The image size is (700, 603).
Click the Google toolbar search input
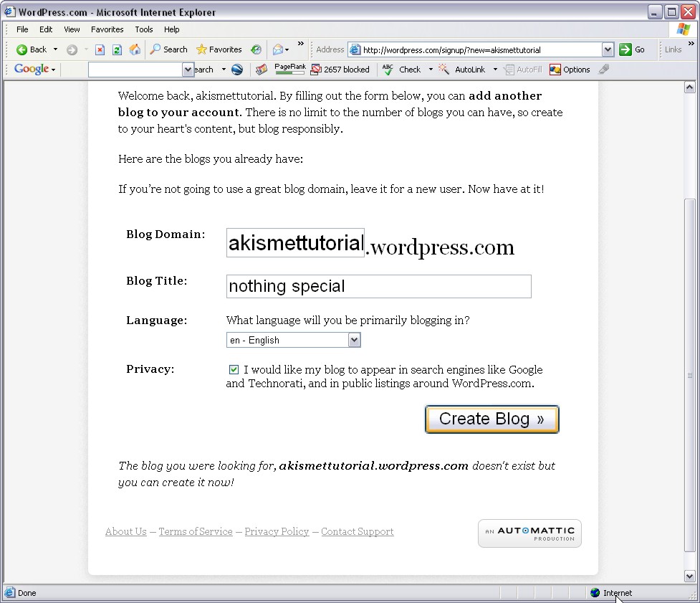click(135, 70)
